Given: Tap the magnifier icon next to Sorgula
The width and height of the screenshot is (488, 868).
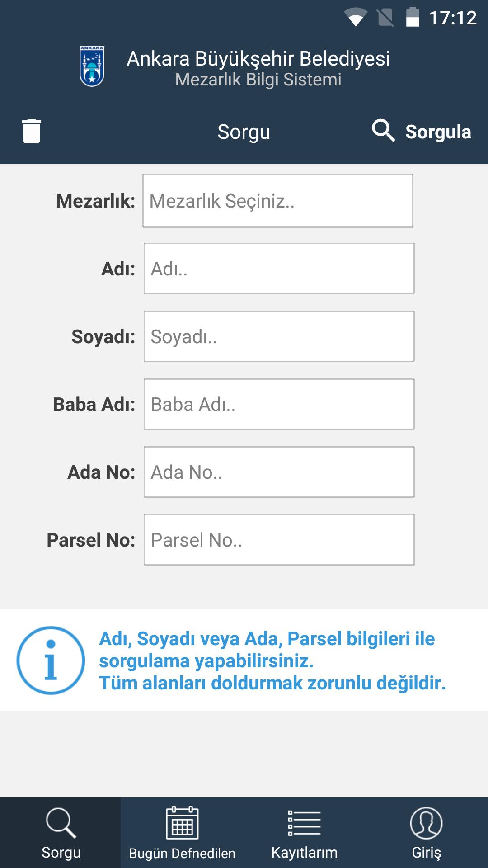Looking at the screenshot, I should pyautogui.click(x=383, y=131).
